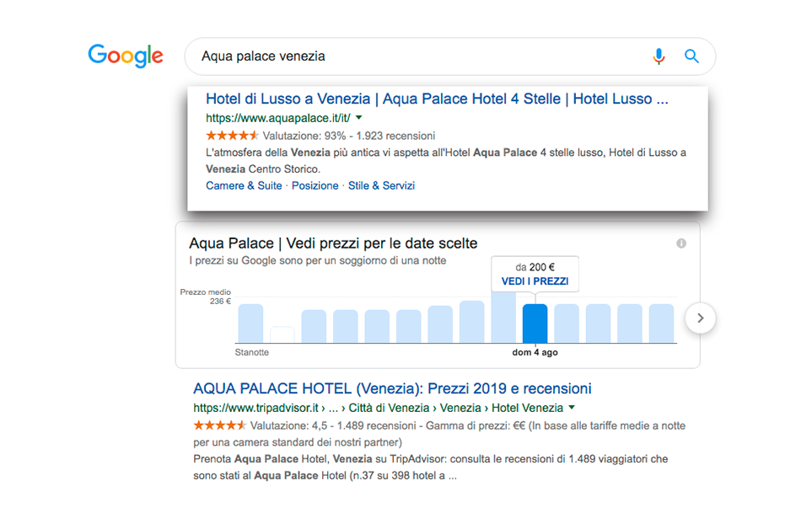
Task: Select the Stanotte price bar
Action: 250,323
